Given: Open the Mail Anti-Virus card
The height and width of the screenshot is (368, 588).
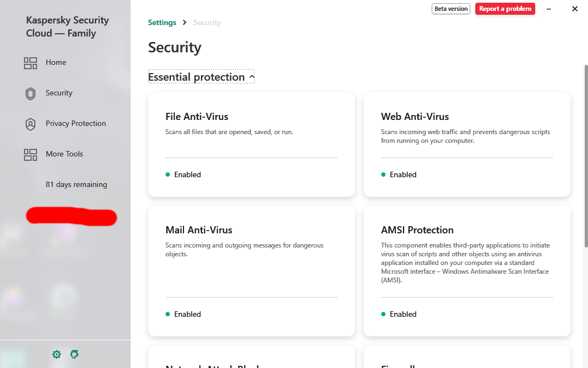Looking at the screenshot, I should click(251, 270).
